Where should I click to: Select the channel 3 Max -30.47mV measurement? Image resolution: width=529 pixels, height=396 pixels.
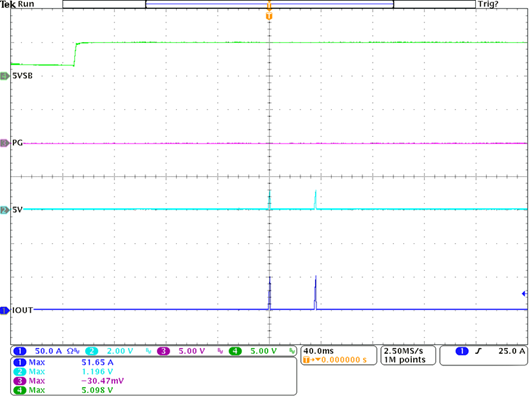pyautogui.click(x=68, y=381)
